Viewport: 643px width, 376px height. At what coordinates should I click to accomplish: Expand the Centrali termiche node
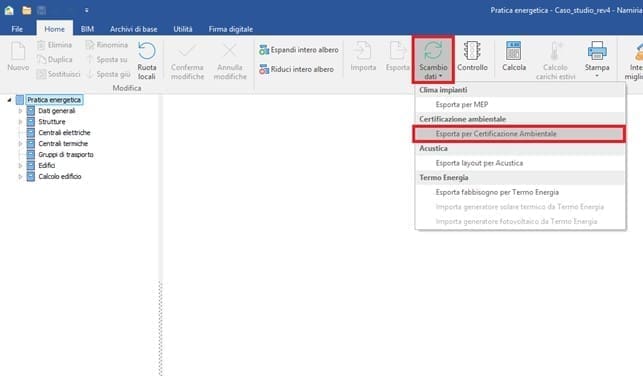(x=20, y=144)
